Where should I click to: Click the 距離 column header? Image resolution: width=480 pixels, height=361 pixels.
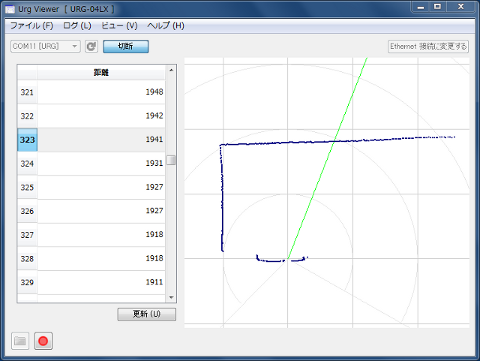tap(101, 73)
